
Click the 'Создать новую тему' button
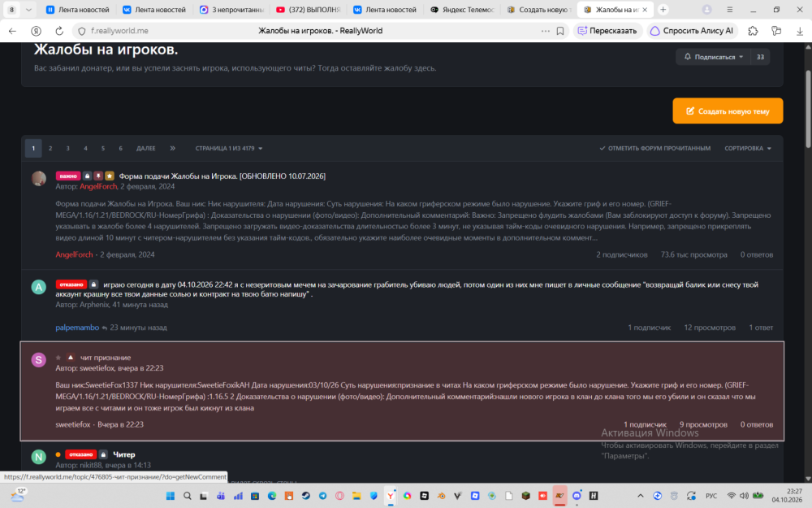coord(728,111)
